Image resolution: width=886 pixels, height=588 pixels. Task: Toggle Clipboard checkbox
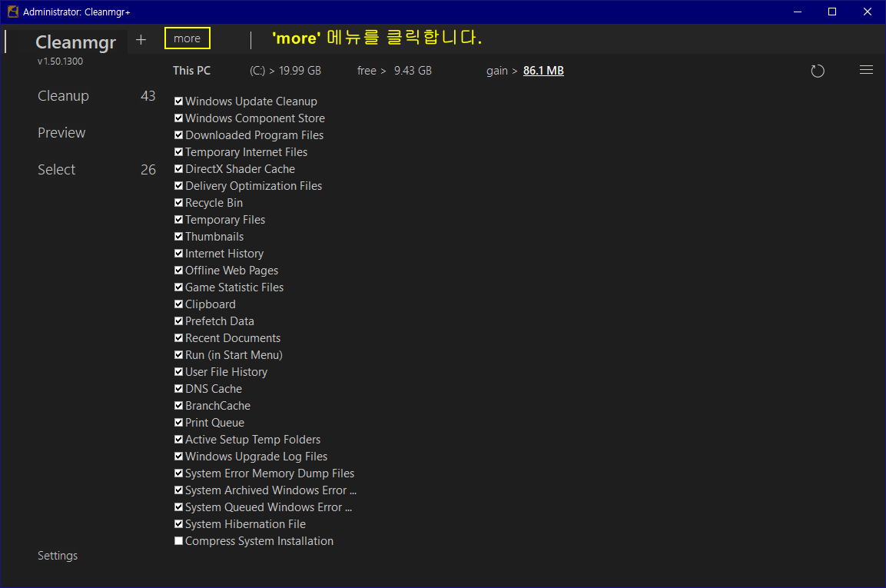(178, 304)
